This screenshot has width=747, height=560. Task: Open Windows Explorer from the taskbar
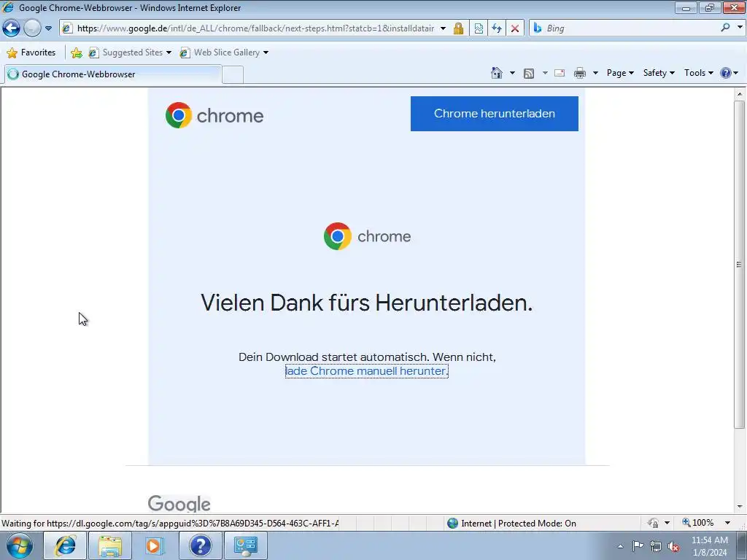[110, 545]
